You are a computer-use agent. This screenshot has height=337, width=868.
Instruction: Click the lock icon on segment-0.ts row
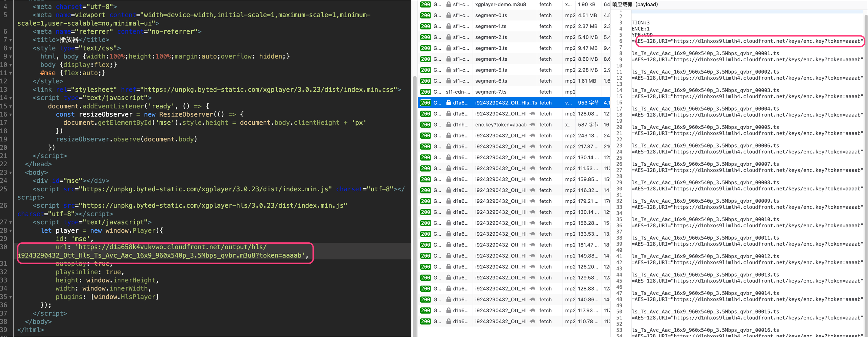click(449, 15)
